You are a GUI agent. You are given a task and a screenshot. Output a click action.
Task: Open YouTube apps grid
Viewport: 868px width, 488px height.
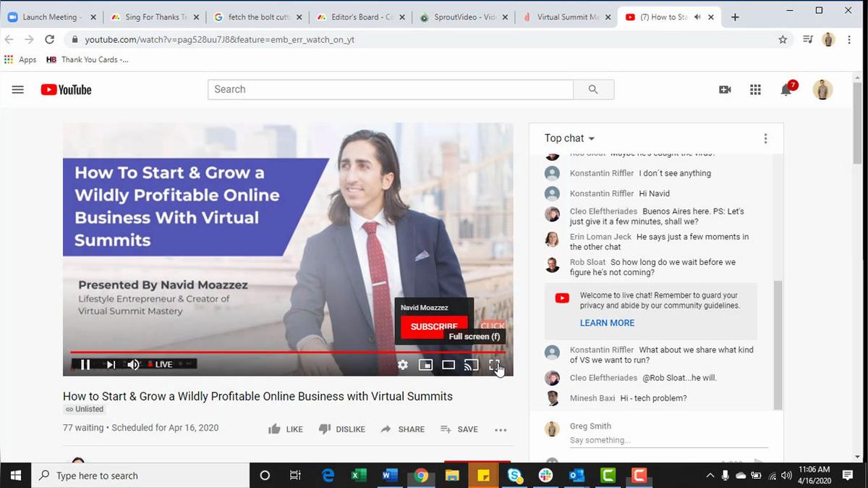pyautogui.click(x=755, y=90)
